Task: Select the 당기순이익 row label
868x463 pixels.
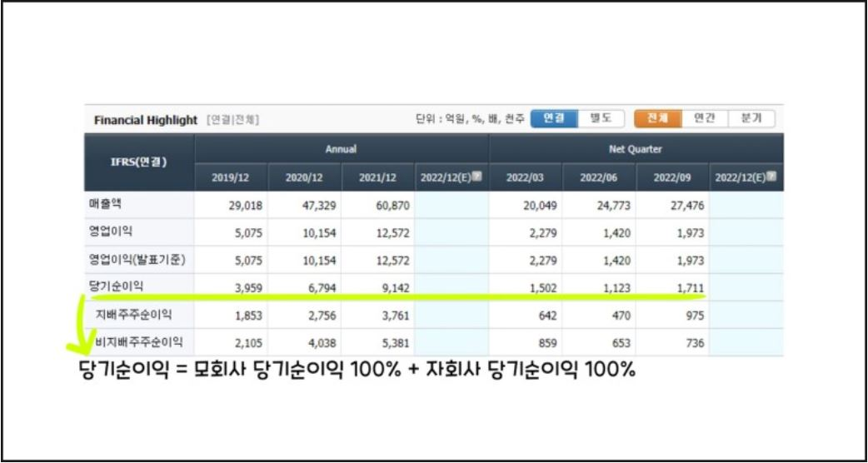Action: point(115,286)
